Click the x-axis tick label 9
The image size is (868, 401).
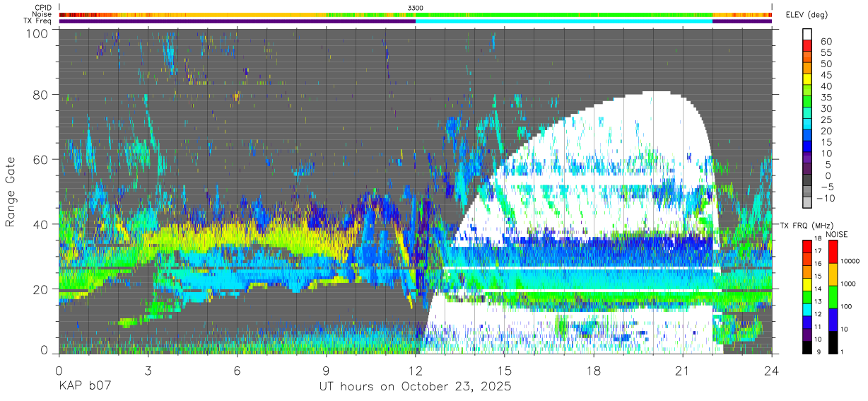(327, 371)
